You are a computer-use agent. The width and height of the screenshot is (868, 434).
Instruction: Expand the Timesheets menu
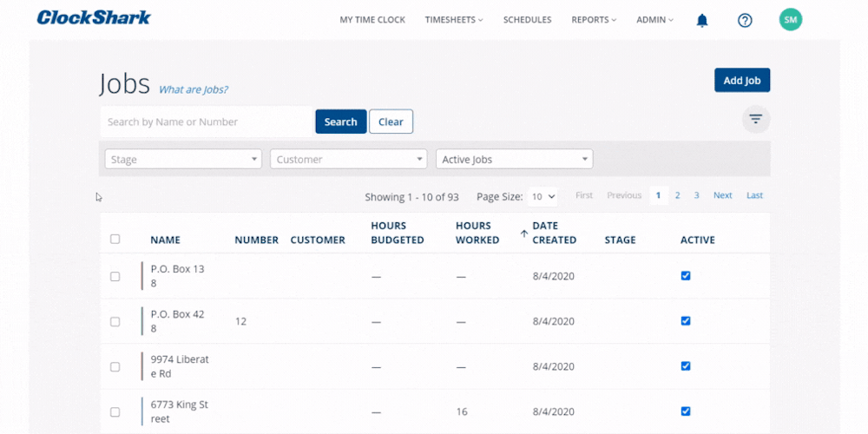coord(454,20)
